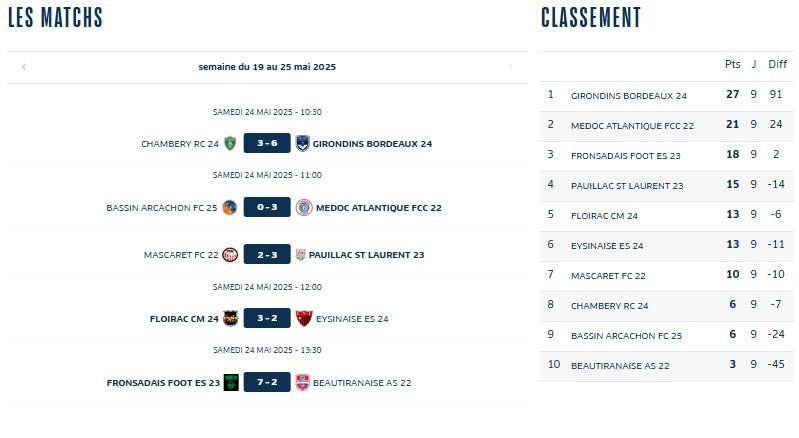Click the Pts column header
The width and height of the screenshot is (799, 438).
[x=733, y=64]
